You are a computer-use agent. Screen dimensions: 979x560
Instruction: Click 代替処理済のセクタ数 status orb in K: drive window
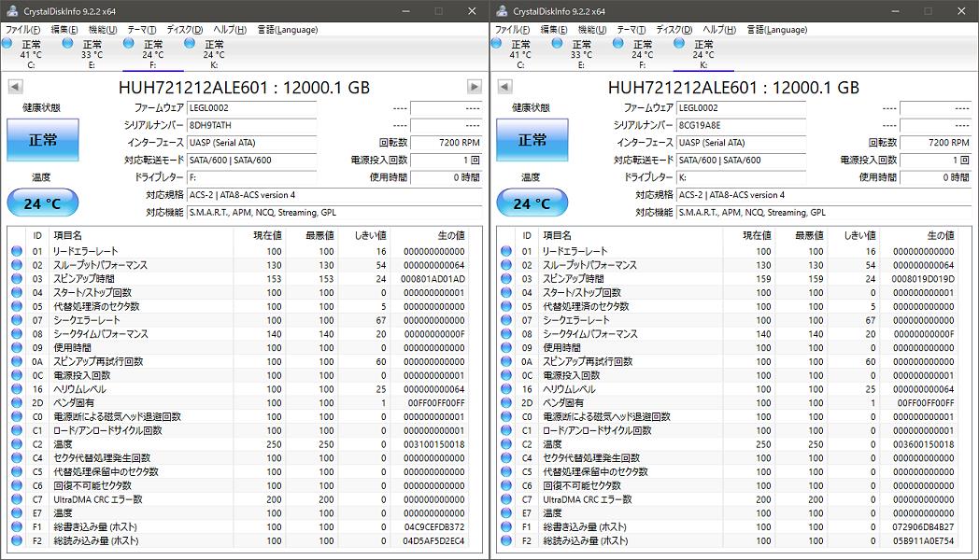pos(506,306)
